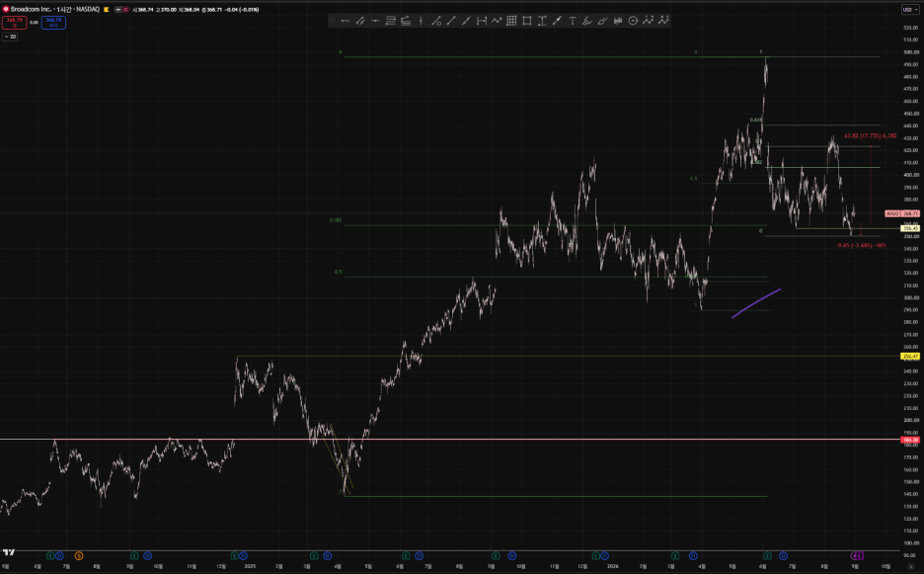Click the blue 368.79 buy button
Image resolution: width=924 pixels, height=574 pixels.
tap(53, 23)
